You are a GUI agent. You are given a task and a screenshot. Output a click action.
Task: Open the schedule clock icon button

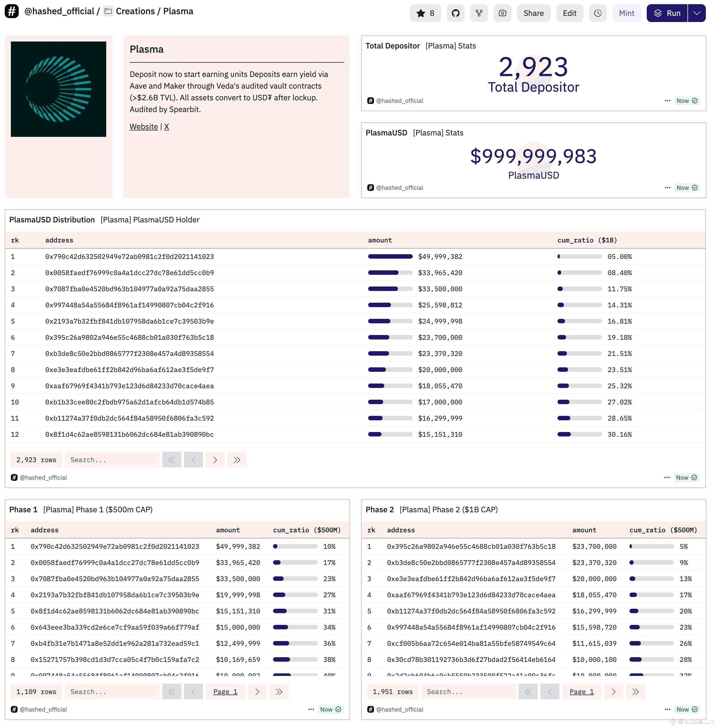pos(598,13)
